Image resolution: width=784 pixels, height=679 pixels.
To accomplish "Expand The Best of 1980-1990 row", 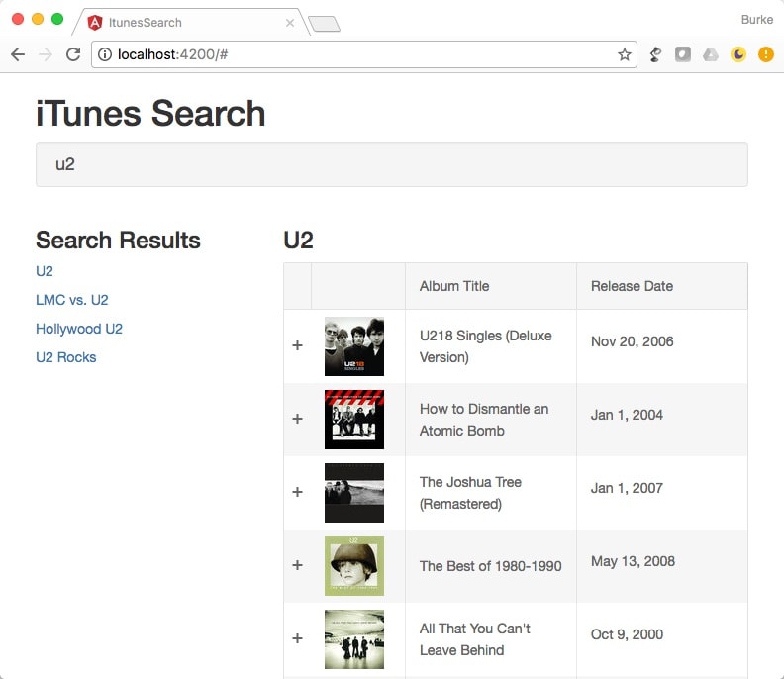I will tap(298, 565).
